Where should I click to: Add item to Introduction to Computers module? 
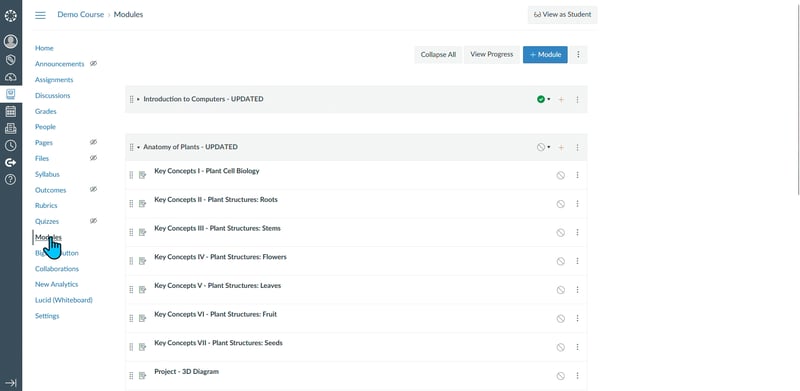pyautogui.click(x=561, y=100)
